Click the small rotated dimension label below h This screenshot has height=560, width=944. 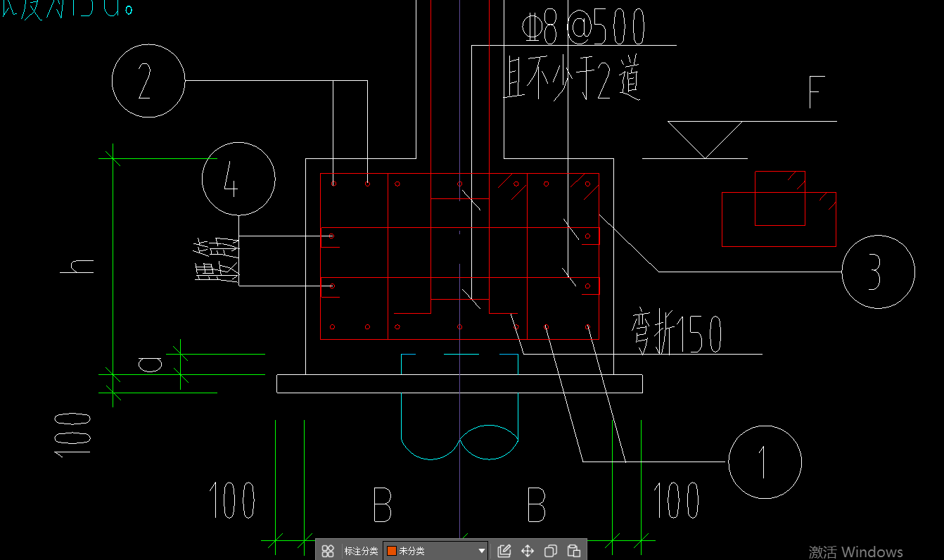(150, 363)
